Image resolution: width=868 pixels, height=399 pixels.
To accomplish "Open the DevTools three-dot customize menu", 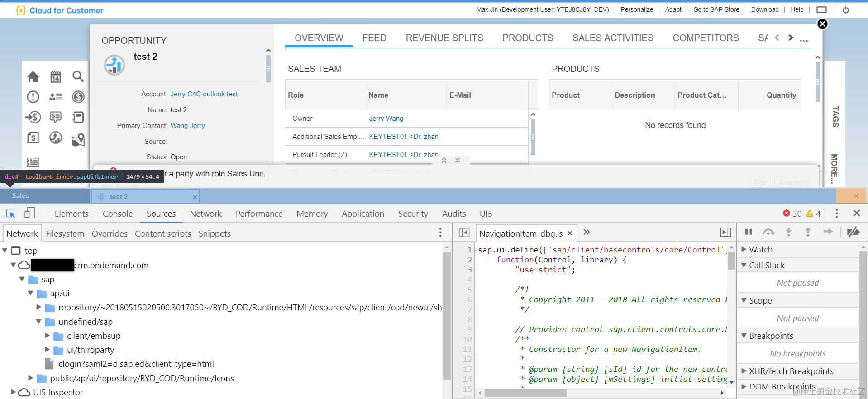I will pos(836,213).
